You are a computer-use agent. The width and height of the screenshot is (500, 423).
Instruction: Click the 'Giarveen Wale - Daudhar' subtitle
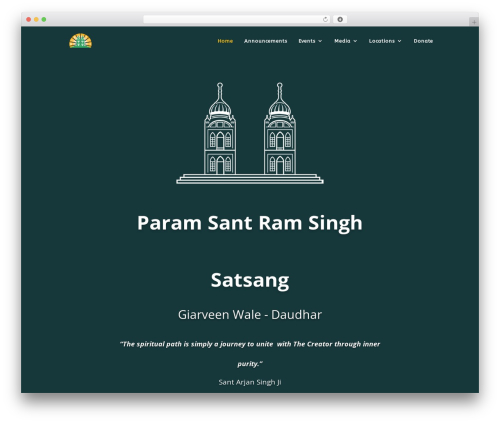[x=250, y=315]
